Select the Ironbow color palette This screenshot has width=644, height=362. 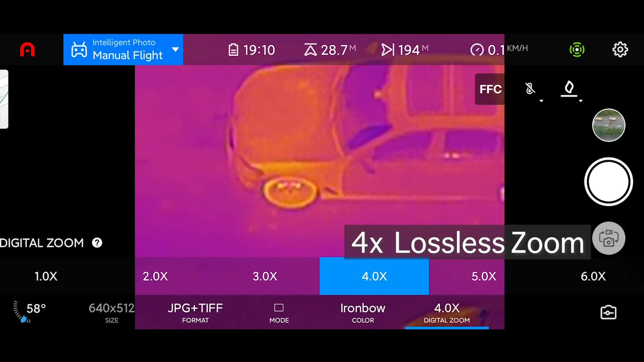(363, 312)
